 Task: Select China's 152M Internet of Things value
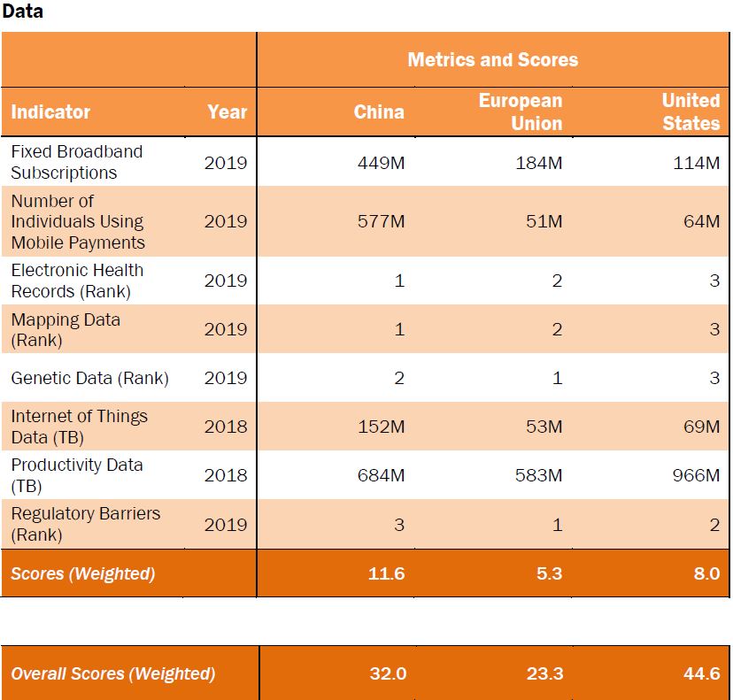pos(381,427)
